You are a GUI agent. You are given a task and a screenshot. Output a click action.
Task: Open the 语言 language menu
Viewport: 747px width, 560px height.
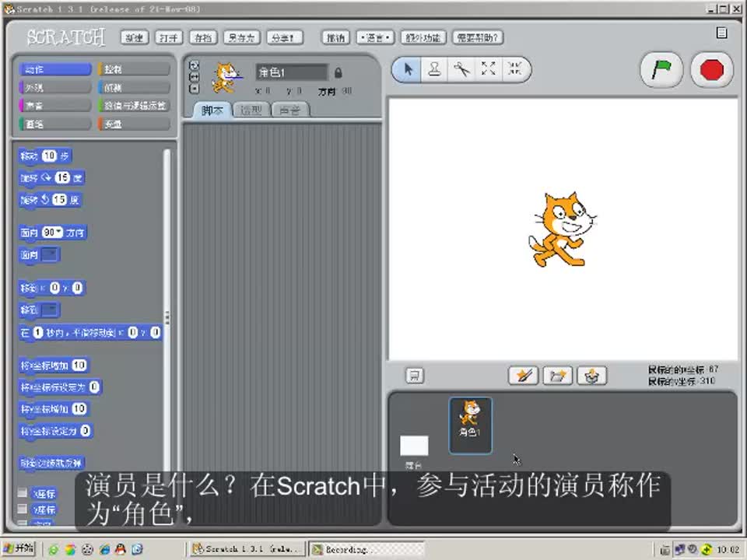tap(375, 37)
